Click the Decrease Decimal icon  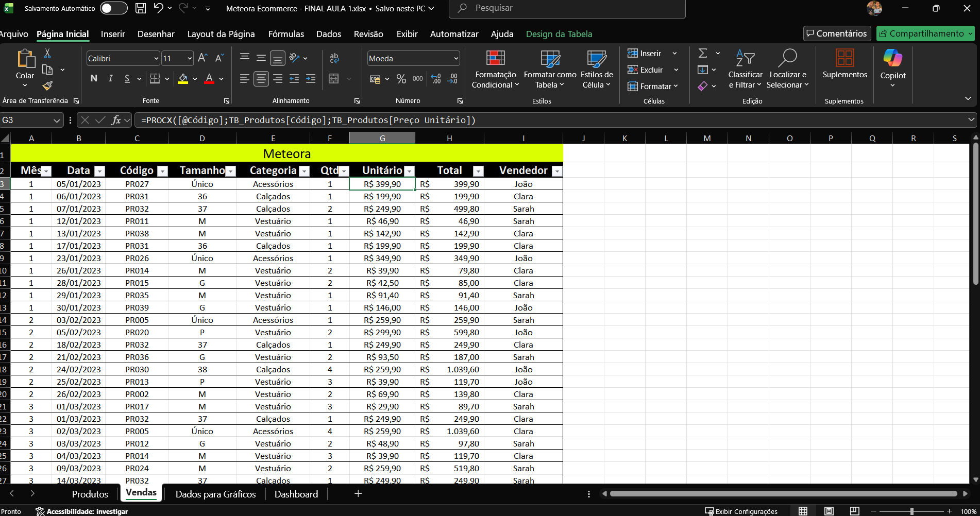point(453,79)
